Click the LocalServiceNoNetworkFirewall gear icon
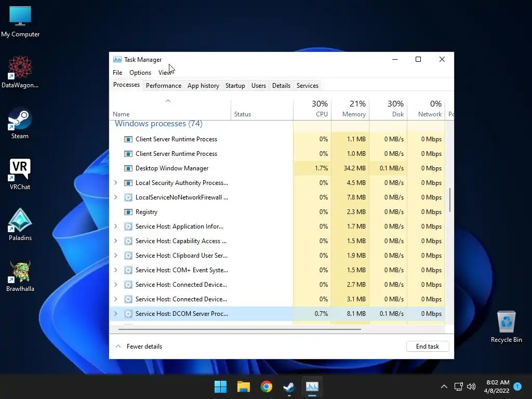532x399 pixels. point(128,197)
